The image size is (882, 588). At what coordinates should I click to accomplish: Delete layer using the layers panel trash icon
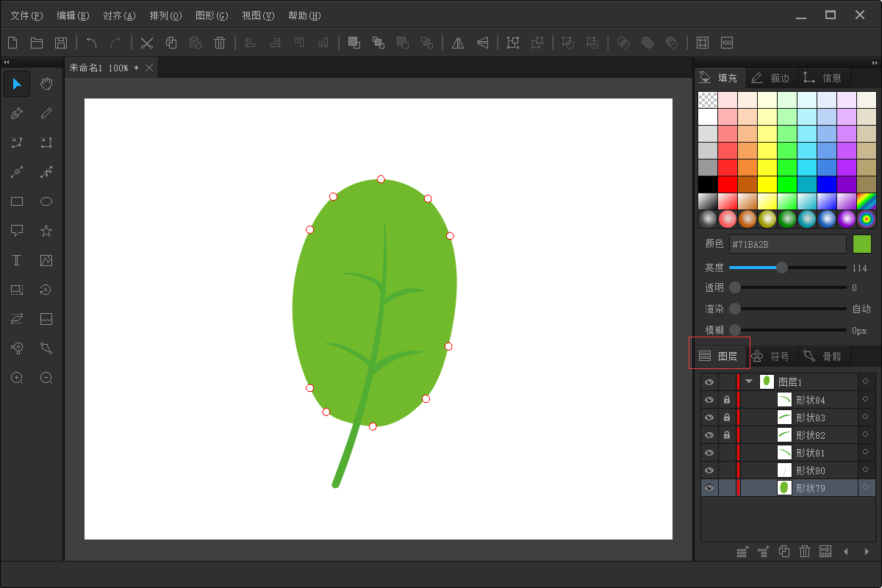805,551
